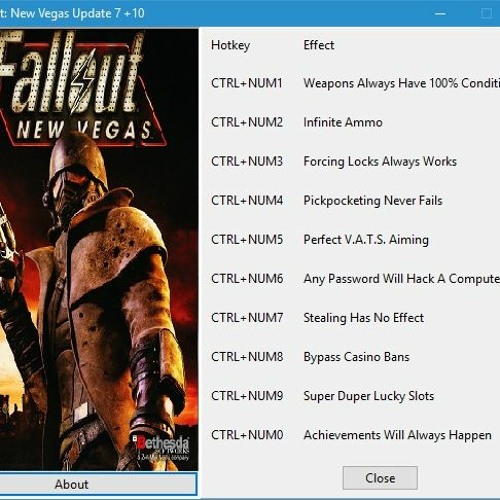The image size is (500, 500).
Task: Open the About button
Action: 98,484
